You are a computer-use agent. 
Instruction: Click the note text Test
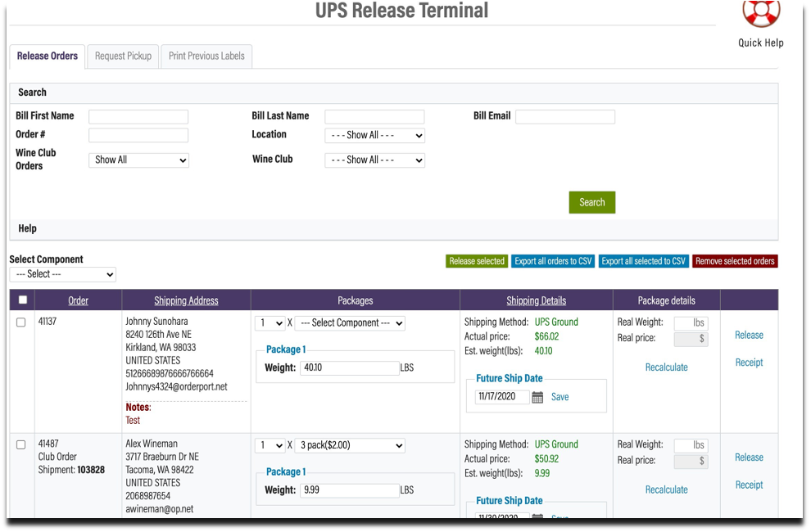[133, 421]
